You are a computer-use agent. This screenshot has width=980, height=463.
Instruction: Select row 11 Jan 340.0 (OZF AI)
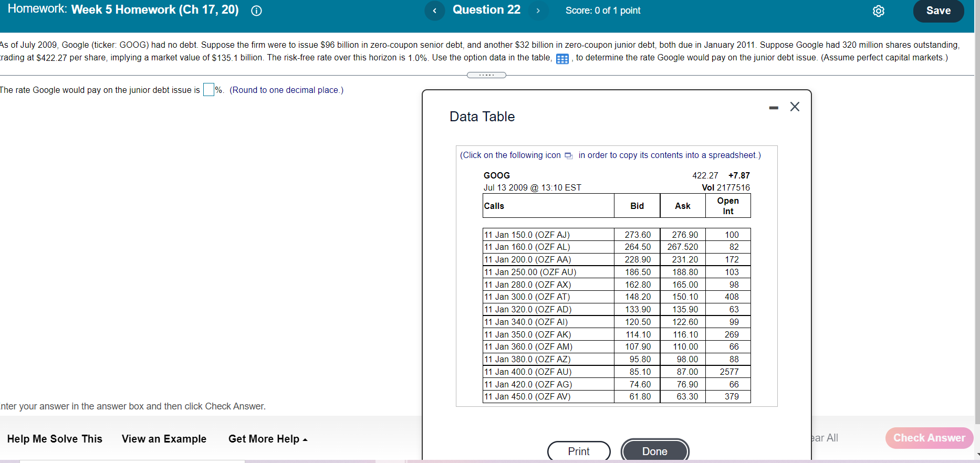[617, 322]
